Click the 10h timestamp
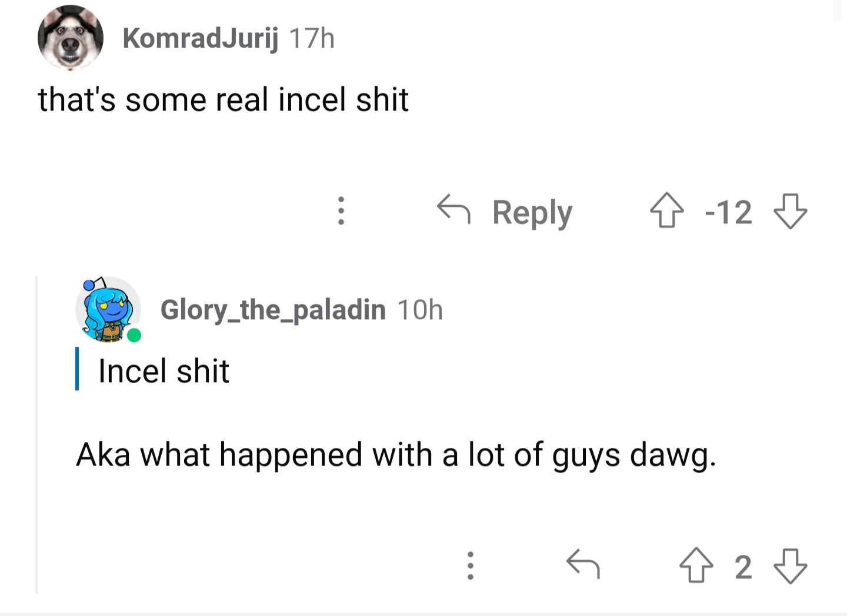 click(420, 310)
